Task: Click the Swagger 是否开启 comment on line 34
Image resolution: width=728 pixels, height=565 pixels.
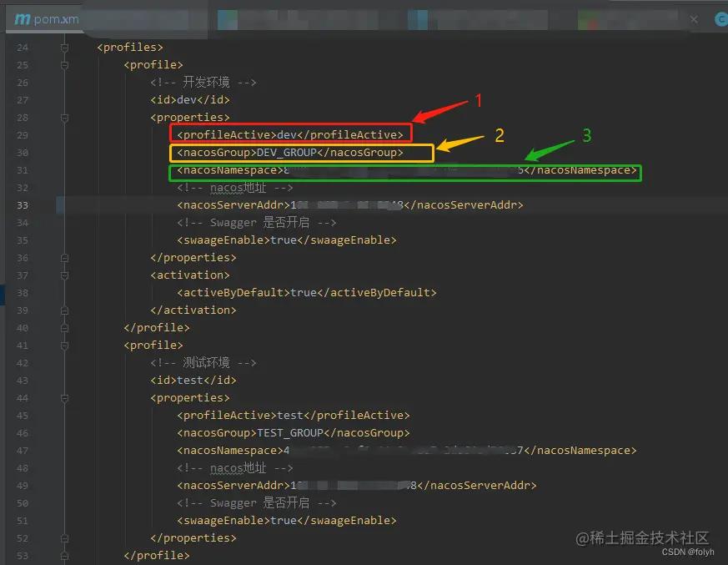Action: (256, 223)
